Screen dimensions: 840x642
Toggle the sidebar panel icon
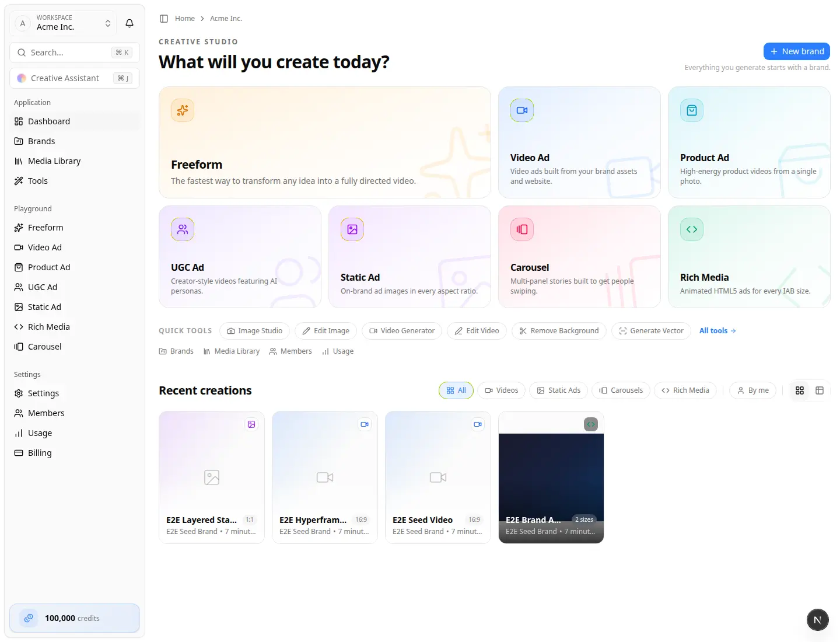pyautogui.click(x=164, y=19)
